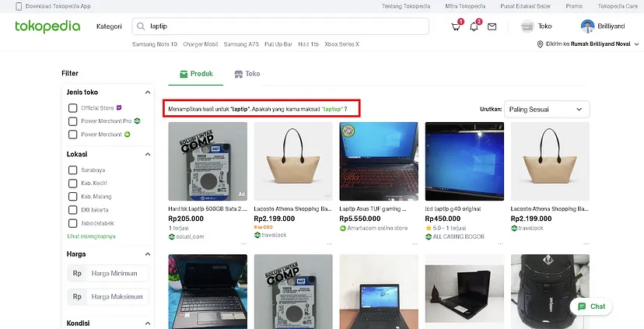Screen dimensions: 644x329
Task: Open Tentang Tokopedia link
Action: (x=406, y=6)
